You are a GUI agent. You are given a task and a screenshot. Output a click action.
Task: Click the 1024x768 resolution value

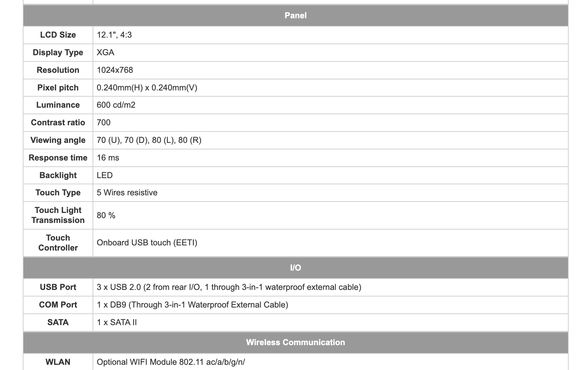[x=115, y=70]
